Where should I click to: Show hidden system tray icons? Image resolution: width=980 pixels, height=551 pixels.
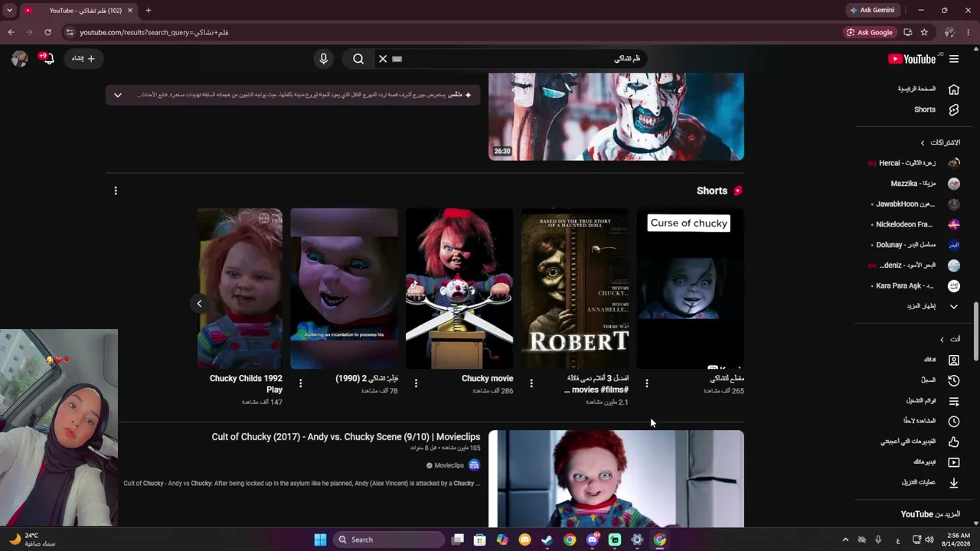845,540
